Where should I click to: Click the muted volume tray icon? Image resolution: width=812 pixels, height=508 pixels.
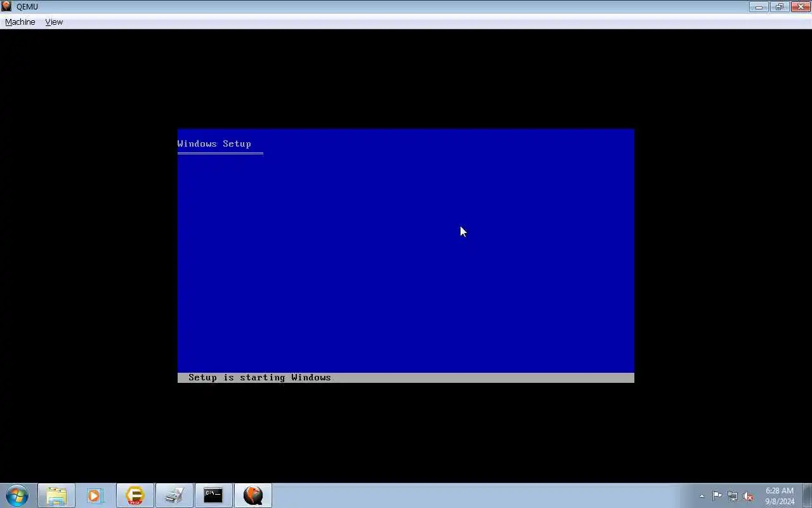coord(749,496)
